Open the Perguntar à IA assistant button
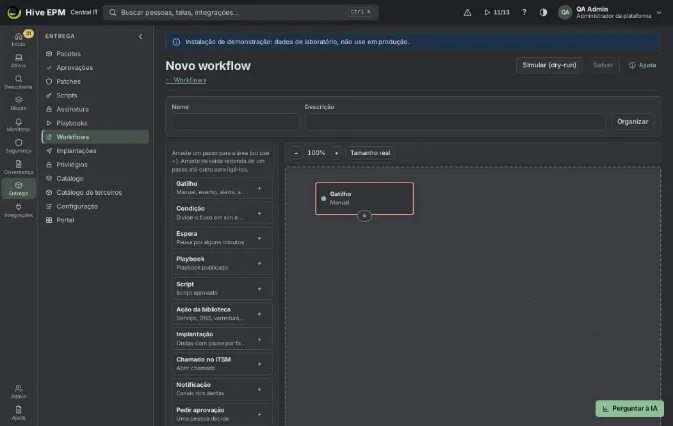 tap(629, 409)
